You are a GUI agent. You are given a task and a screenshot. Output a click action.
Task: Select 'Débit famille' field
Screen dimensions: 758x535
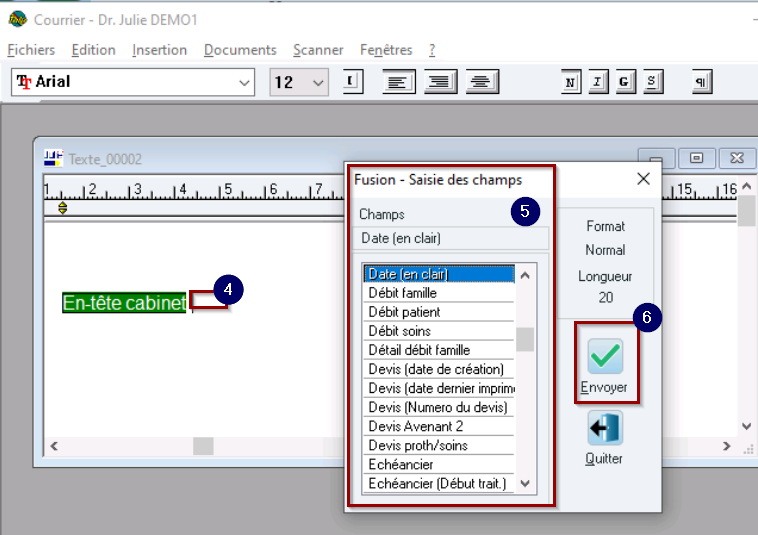pos(438,293)
